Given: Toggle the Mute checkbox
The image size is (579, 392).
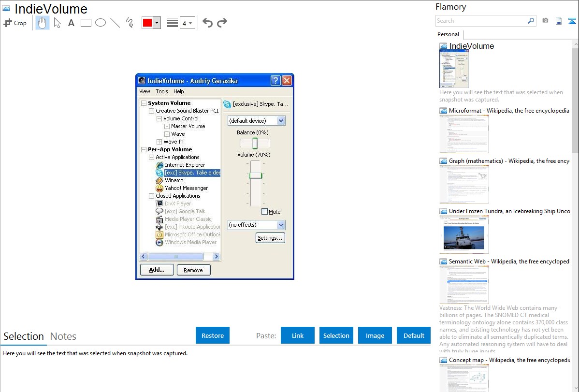Looking at the screenshot, I should pyautogui.click(x=264, y=212).
